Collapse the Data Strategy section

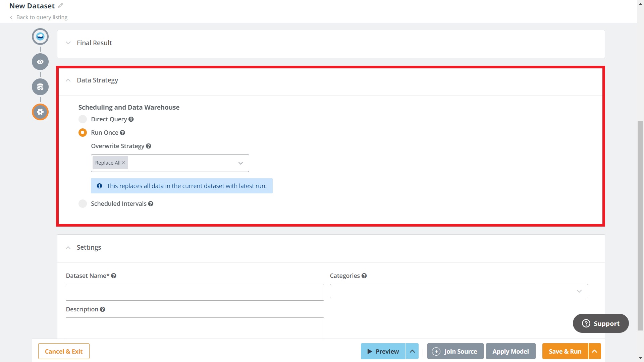coord(68,80)
